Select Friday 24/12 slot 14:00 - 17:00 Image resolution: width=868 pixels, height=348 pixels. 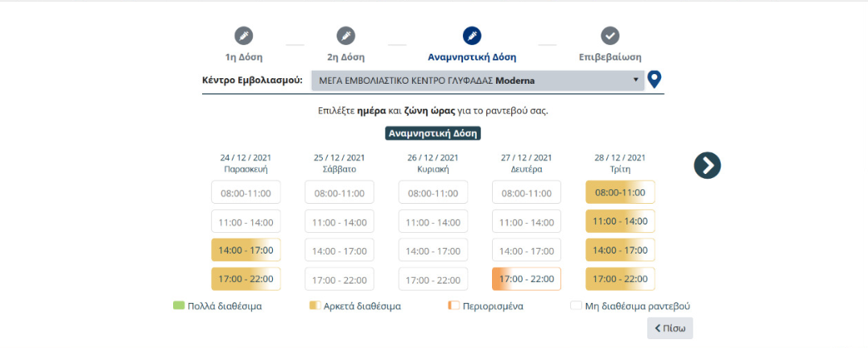click(246, 251)
